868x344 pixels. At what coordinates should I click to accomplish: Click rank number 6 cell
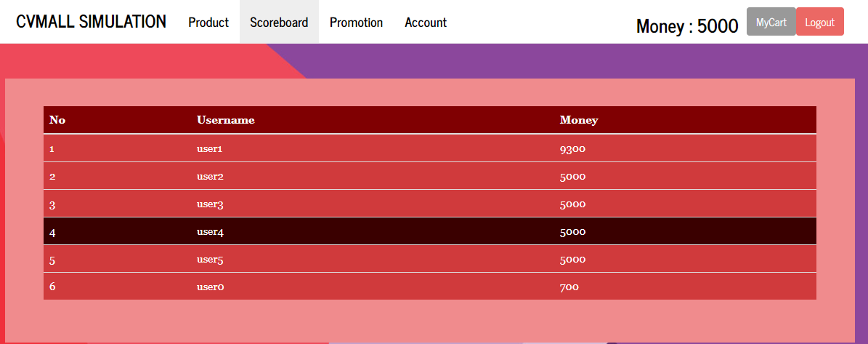coord(52,287)
